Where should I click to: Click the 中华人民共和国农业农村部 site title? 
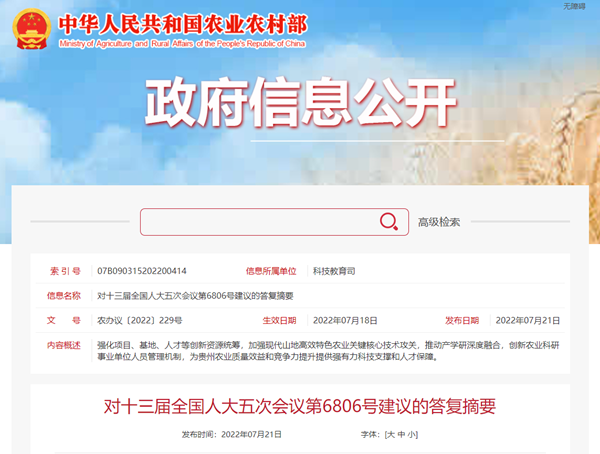coord(183,24)
